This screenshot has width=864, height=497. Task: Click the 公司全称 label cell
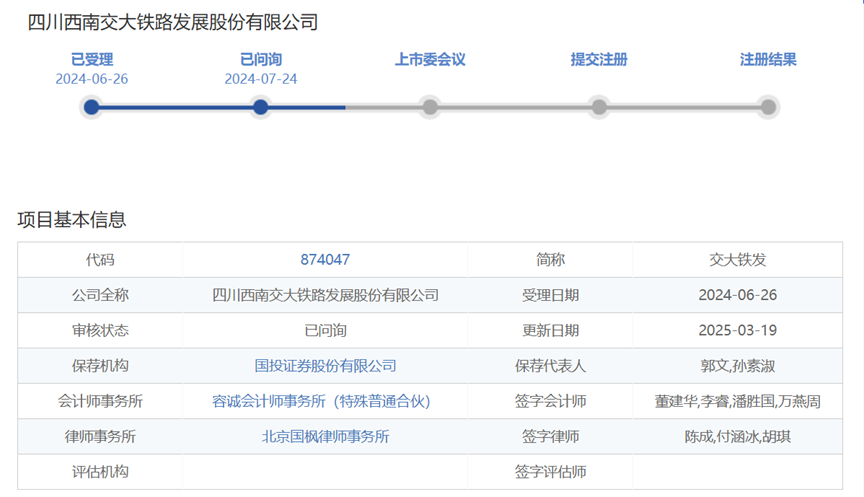click(x=100, y=295)
